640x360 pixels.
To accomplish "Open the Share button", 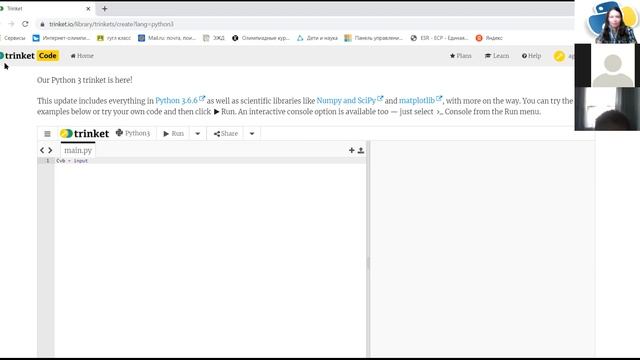I will [226, 133].
